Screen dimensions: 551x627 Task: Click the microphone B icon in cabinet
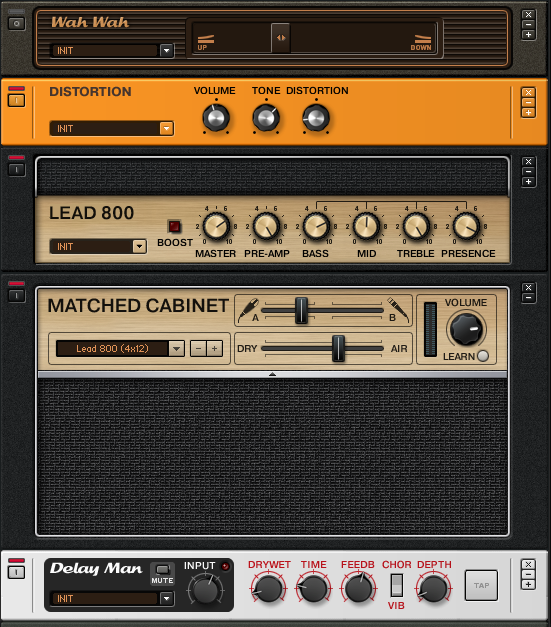pyautogui.click(x=398, y=310)
